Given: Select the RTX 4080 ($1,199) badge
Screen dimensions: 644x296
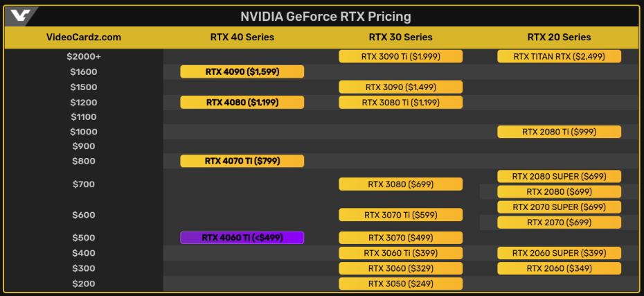Looking at the screenshot, I should click(x=242, y=102).
